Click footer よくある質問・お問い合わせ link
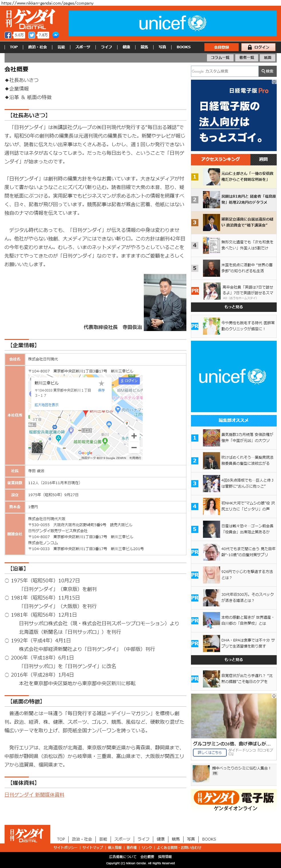Screen dimensions: 281x868 [179, 847]
